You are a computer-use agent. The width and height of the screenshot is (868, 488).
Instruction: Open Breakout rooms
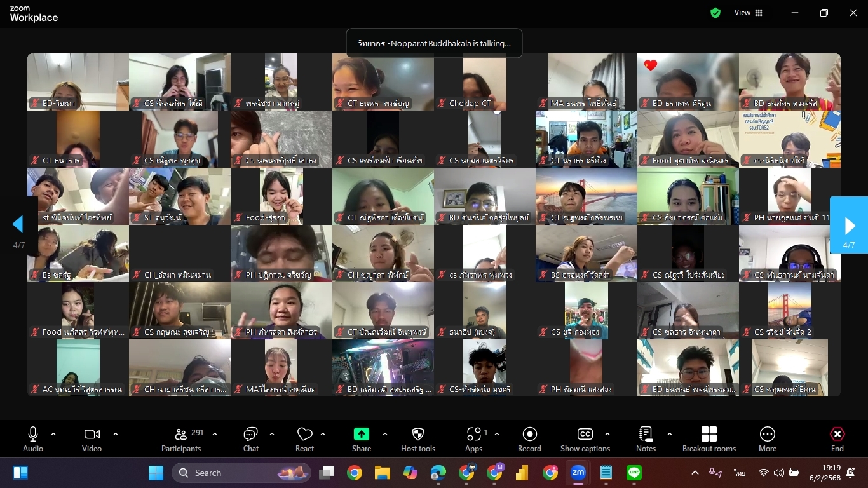[x=709, y=439]
